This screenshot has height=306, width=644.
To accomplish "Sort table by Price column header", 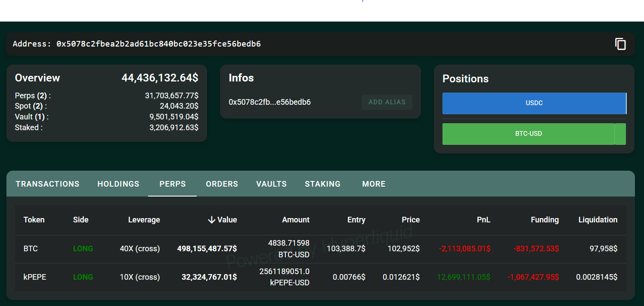I will (411, 220).
